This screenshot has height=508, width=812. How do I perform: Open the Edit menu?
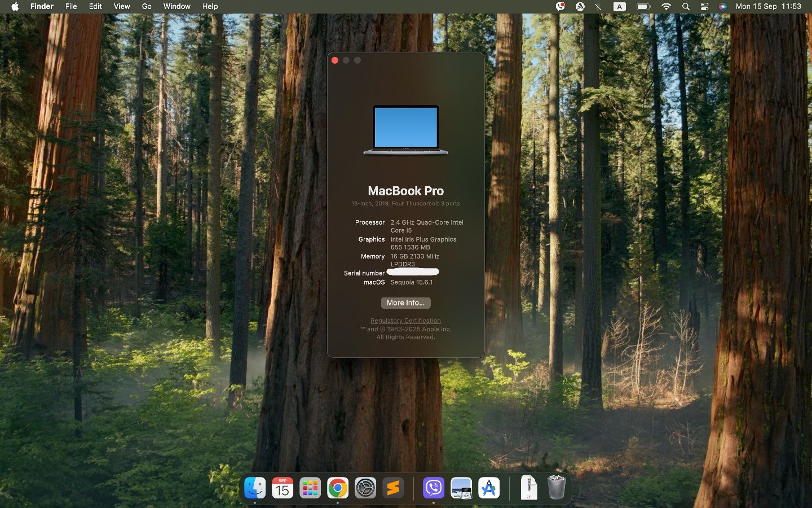point(95,6)
